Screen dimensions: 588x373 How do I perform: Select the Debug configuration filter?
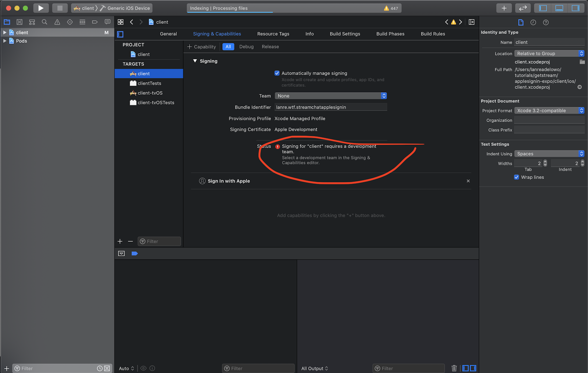(x=246, y=47)
